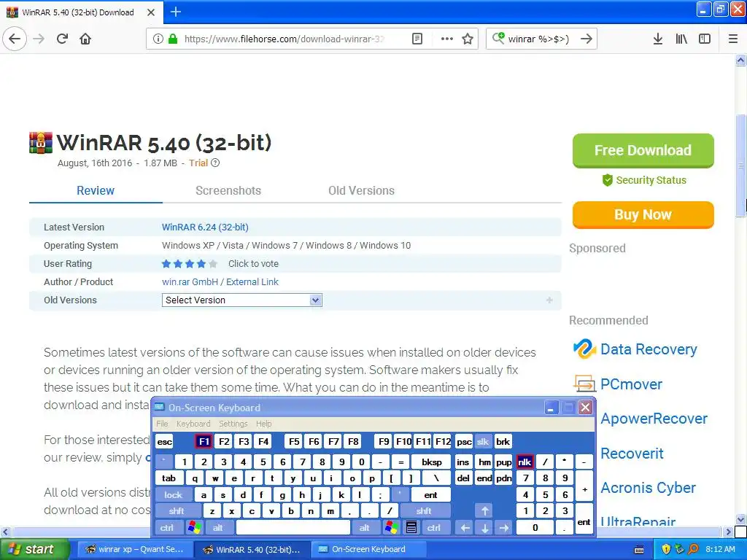Click the Windows start button

[34, 549]
